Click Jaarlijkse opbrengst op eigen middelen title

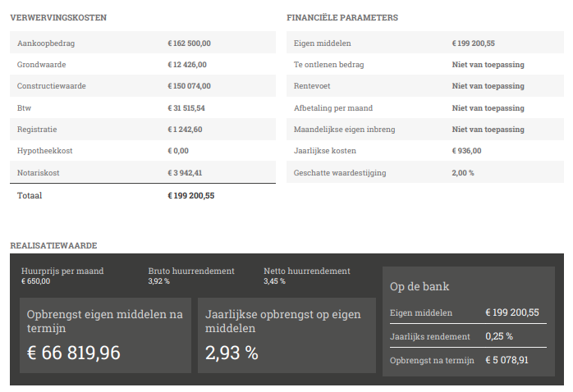tap(283, 321)
